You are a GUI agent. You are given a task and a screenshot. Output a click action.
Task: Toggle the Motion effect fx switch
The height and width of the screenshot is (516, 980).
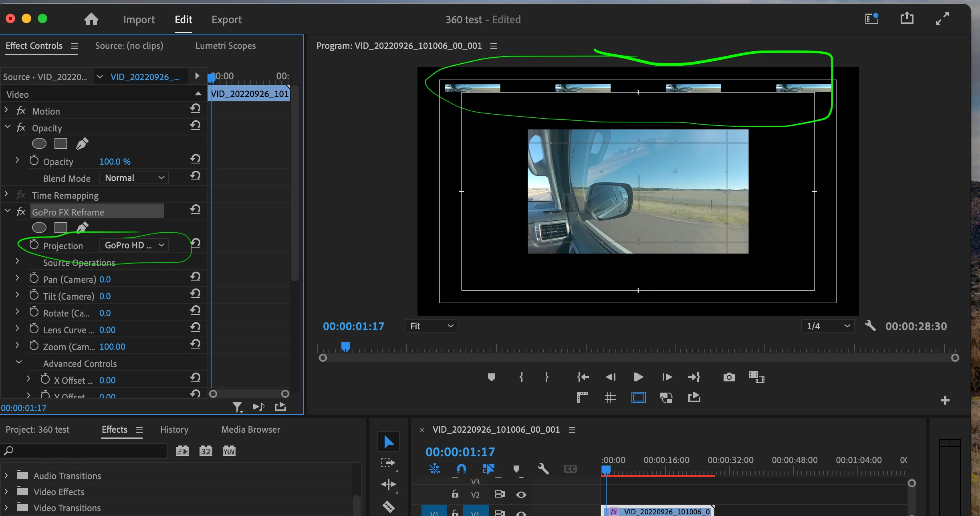click(21, 111)
